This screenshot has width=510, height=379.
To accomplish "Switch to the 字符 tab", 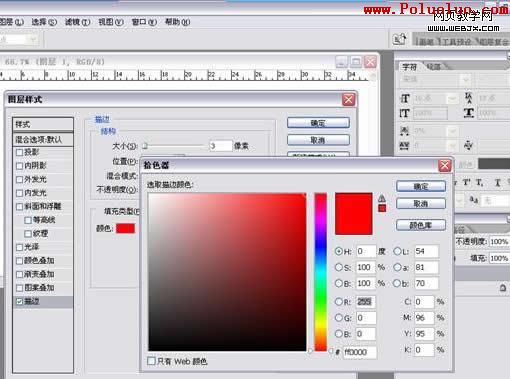I will [410, 67].
